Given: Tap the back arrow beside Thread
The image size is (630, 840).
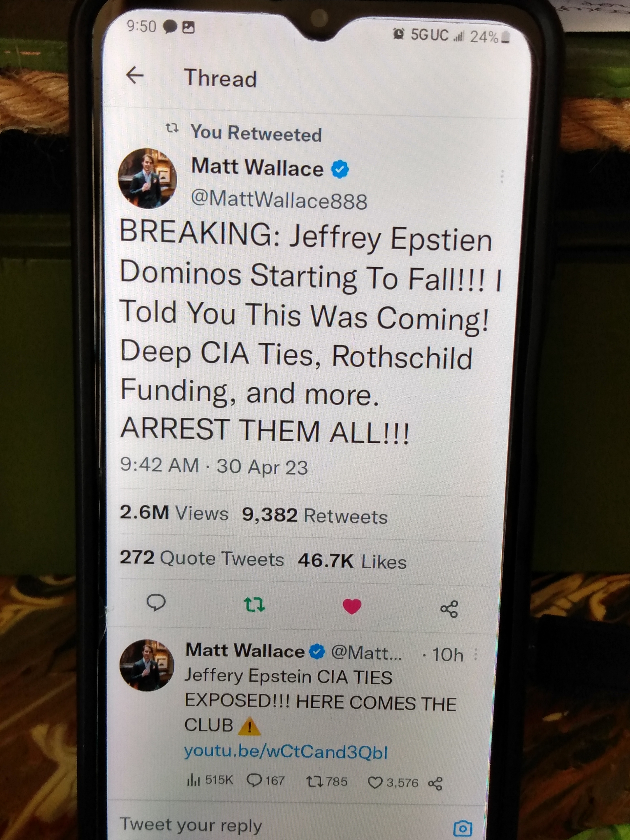Looking at the screenshot, I should pos(135,75).
